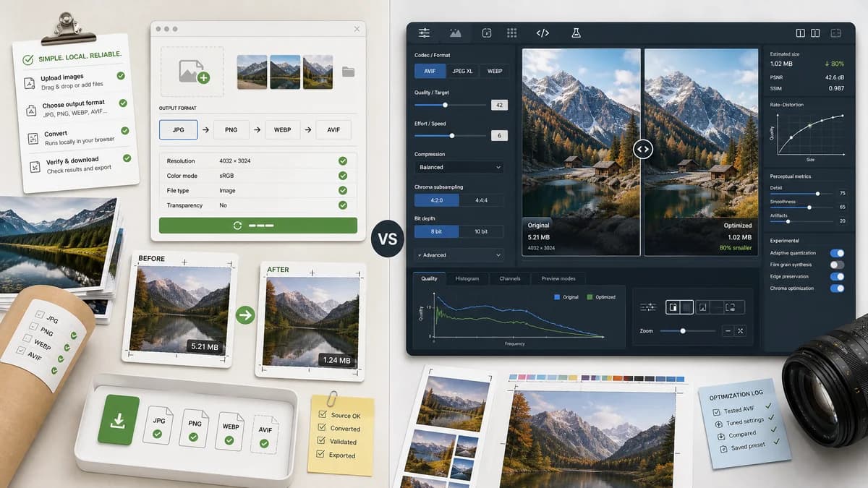Viewport: 868px width, 488px height.
Task: Toggle the Source OK checkbox on sticky note
Action: coord(322,415)
